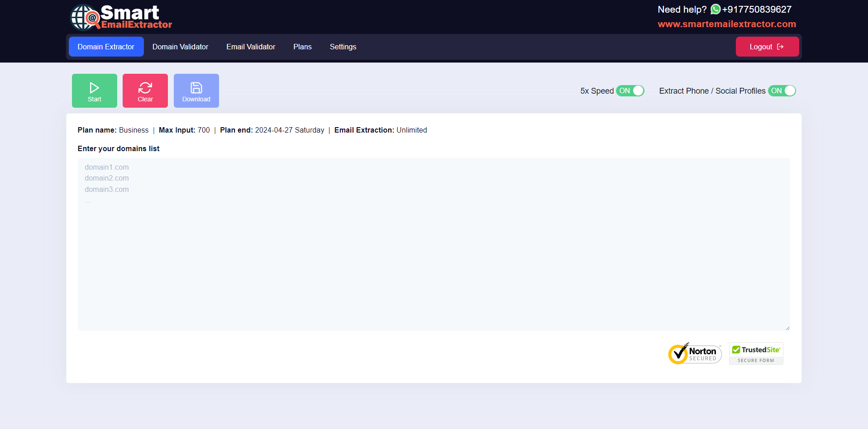This screenshot has height=429, width=868.
Task: Click the 'Max Input: 700' text
Action: (x=184, y=130)
